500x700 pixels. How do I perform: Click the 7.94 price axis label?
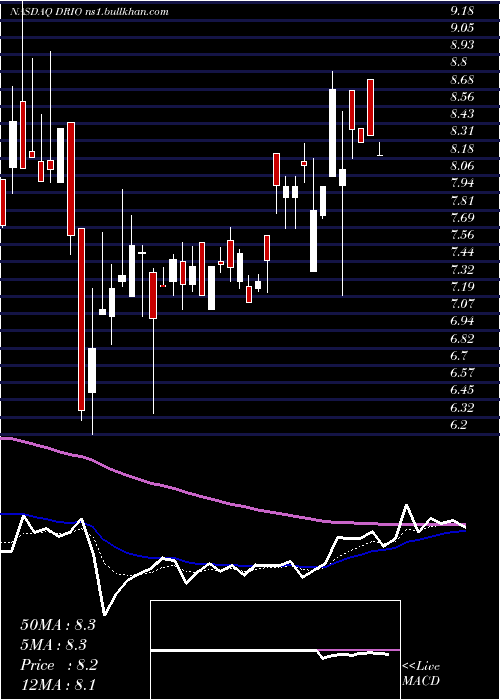(x=462, y=183)
